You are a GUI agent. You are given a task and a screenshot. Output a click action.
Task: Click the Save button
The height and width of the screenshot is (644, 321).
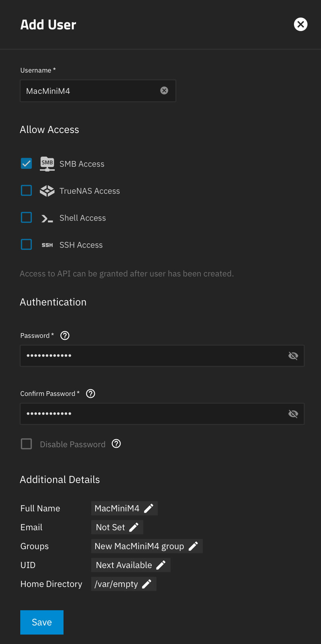pos(42,622)
